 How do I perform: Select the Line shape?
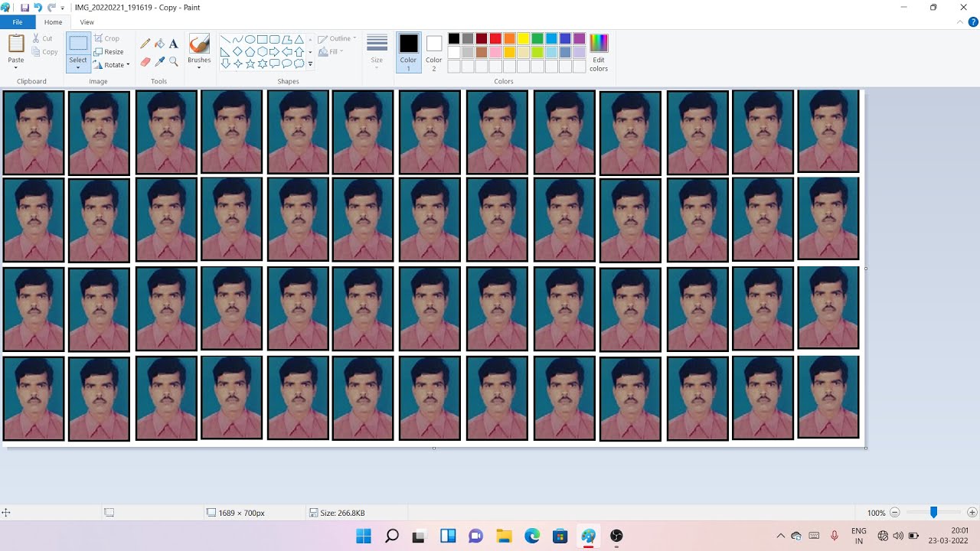point(225,39)
